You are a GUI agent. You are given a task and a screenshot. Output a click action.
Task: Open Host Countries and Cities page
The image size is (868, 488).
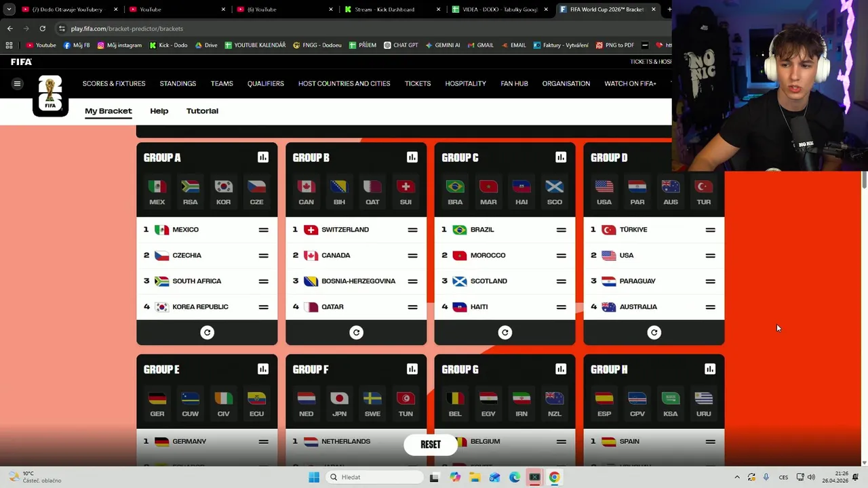(344, 83)
